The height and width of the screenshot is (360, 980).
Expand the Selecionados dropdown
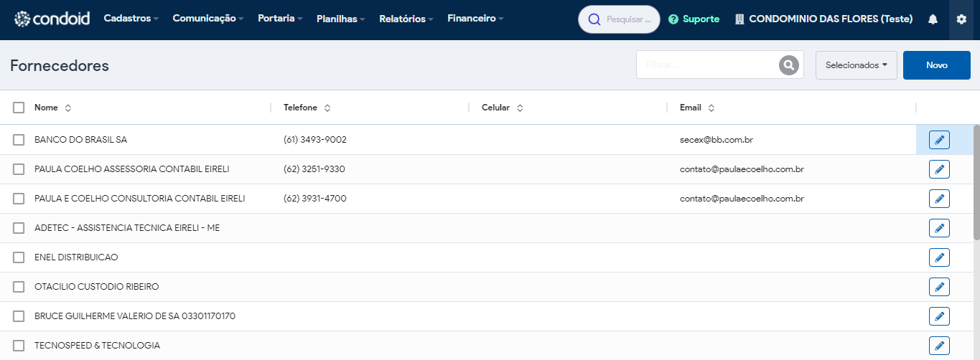pyautogui.click(x=857, y=65)
